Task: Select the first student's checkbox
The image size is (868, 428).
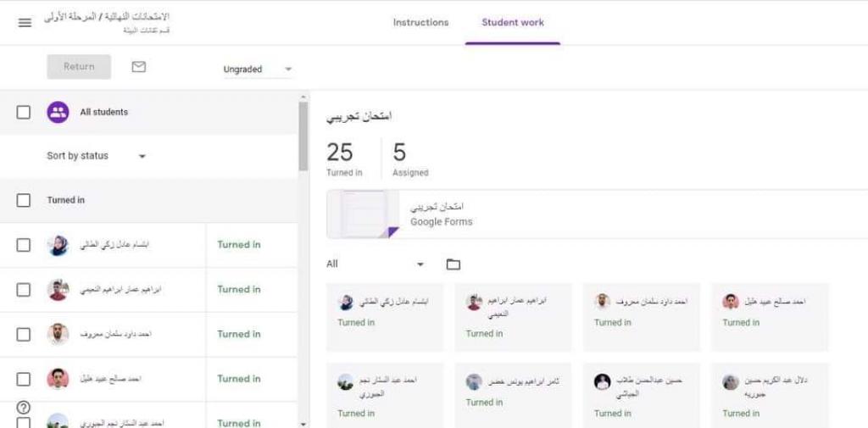Action: [24, 245]
